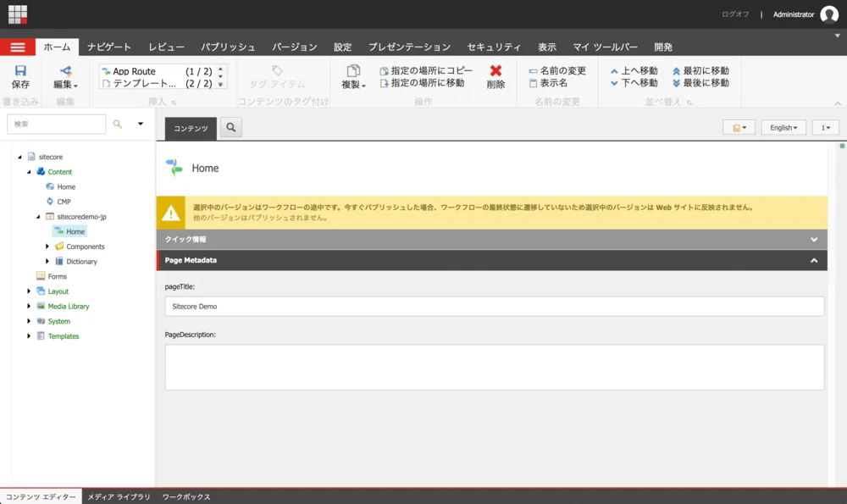Image resolution: width=847 pixels, height=504 pixels.
Task: Expand the System tree node
Action: 29,321
